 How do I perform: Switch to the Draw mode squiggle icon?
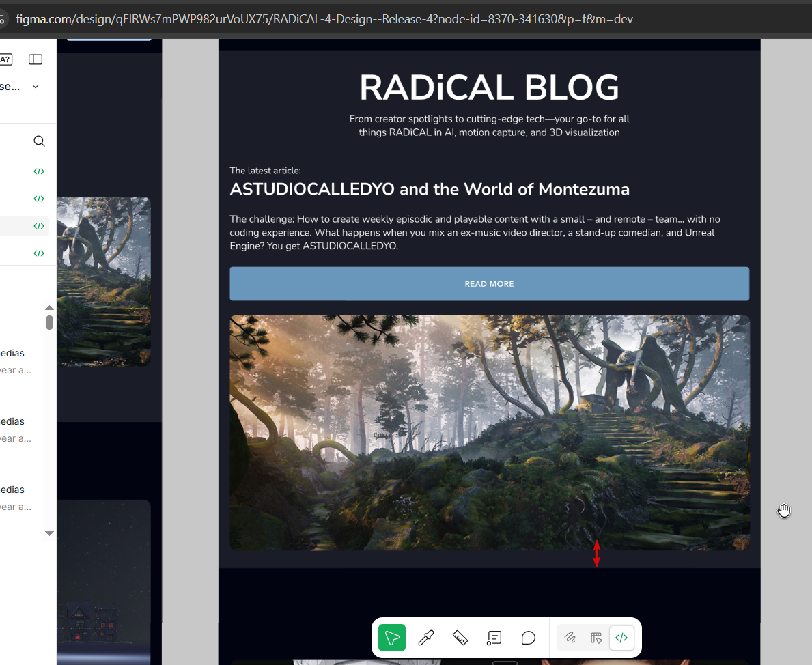pos(570,638)
